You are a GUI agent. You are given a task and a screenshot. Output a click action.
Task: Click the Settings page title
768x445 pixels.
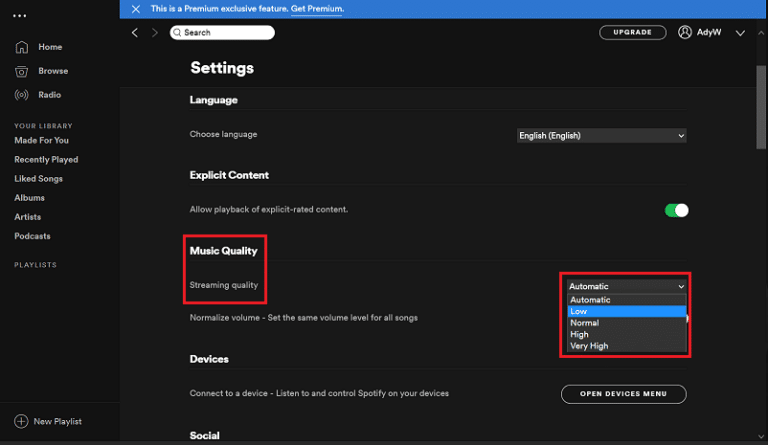point(222,68)
